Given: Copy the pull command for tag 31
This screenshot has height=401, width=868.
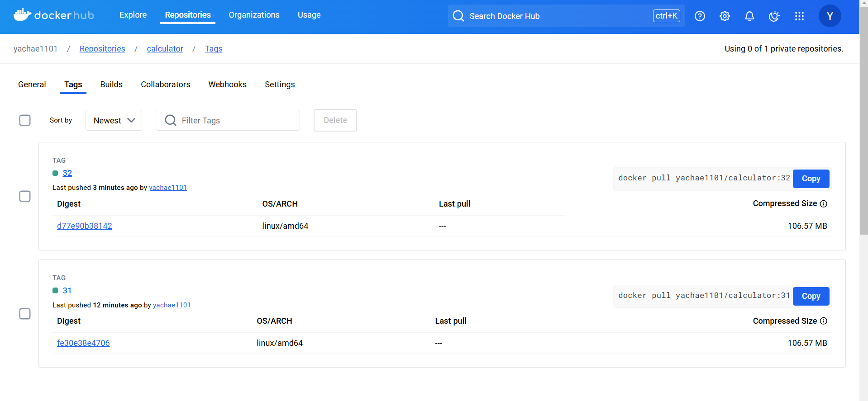Looking at the screenshot, I should [811, 296].
